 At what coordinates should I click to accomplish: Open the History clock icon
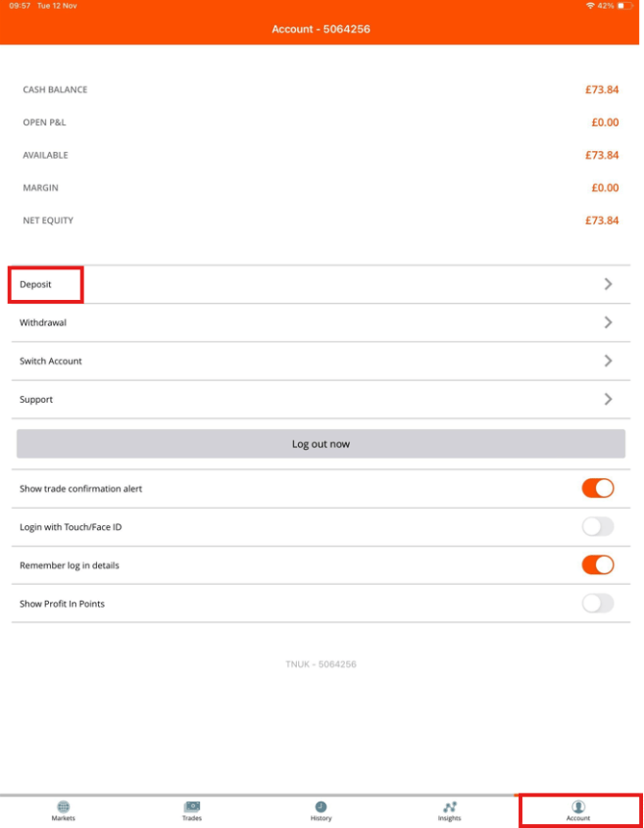tap(321, 806)
